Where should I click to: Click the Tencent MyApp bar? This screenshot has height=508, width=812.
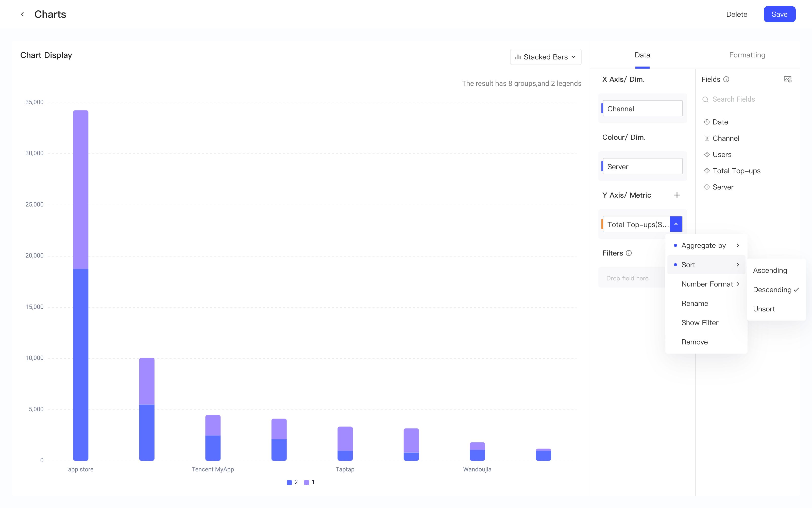(213, 438)
